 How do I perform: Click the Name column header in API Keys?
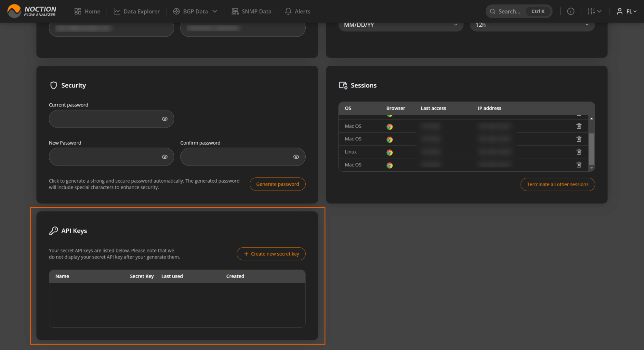(62, 276)
